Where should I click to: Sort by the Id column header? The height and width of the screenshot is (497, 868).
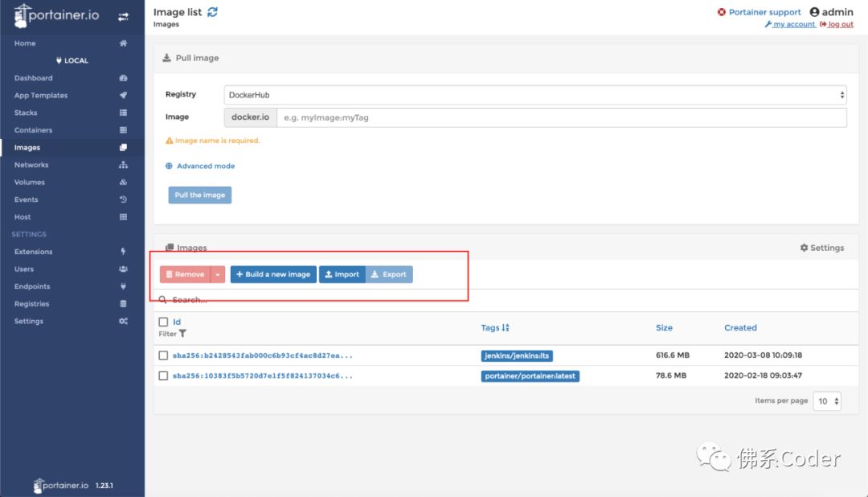pyautogui.click(x=177, y=322)
